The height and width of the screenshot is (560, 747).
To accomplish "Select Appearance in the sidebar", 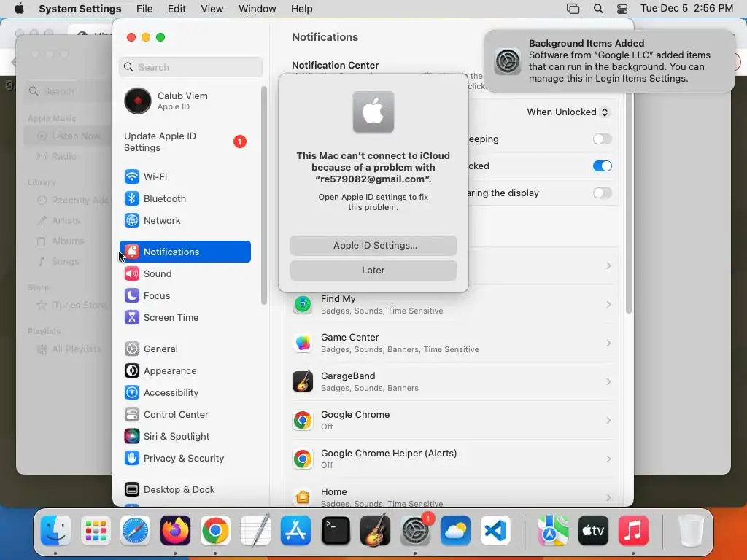I will click(185, 371).
